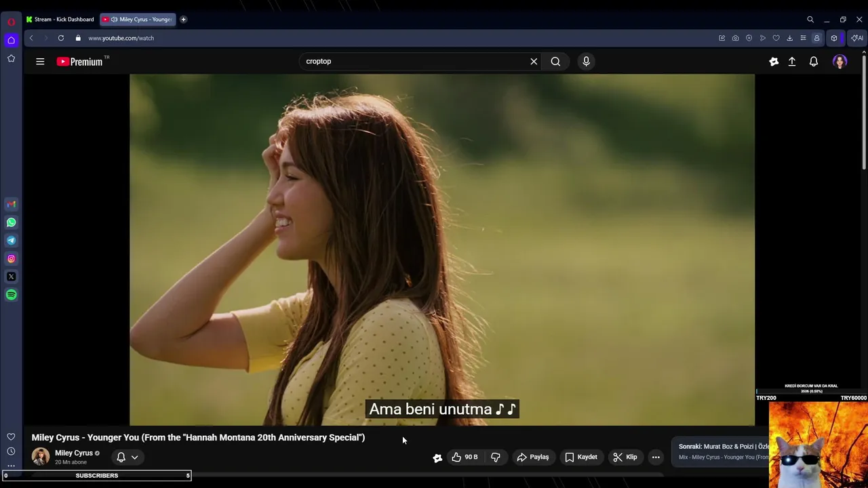The height and width of the screenshot is (488, 868).
Task: Click the padlock site info icon
Action: click(78, 38)
